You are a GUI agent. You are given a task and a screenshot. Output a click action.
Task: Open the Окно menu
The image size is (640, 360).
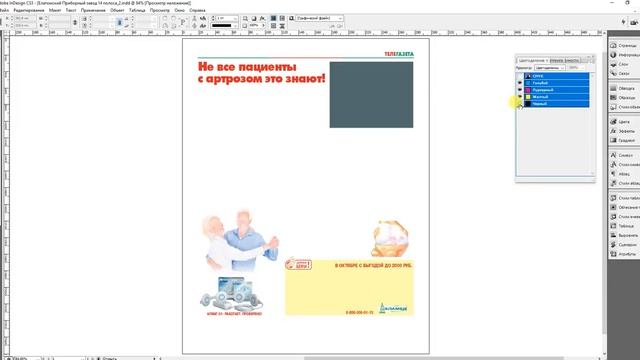click(180, 10)
